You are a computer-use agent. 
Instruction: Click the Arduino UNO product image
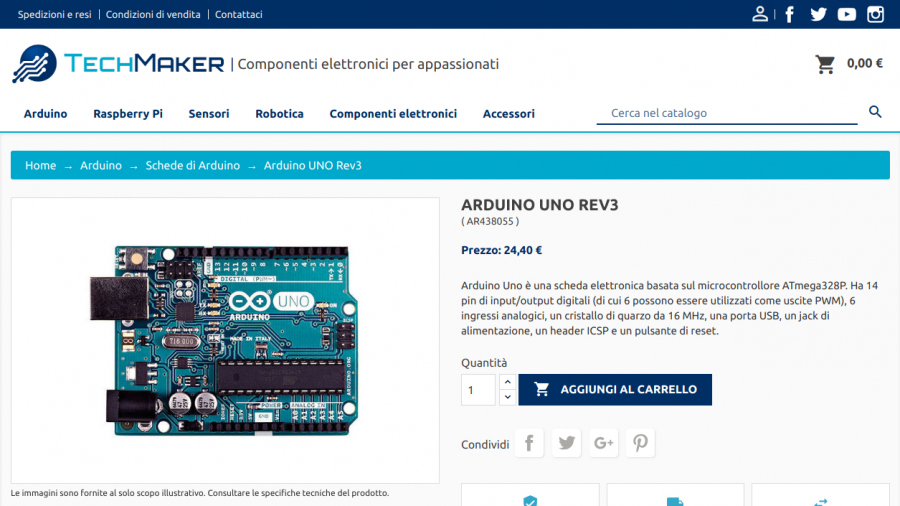click(225, 340)
